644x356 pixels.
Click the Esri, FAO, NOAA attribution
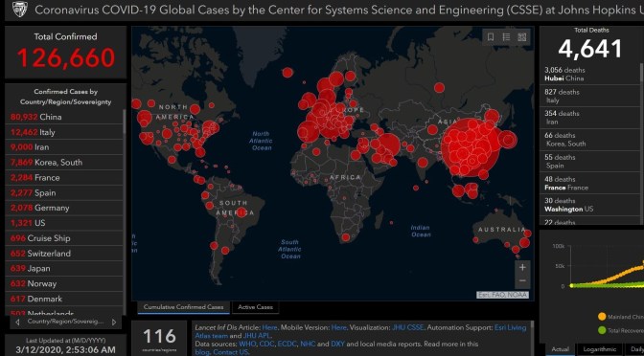(x=503, y=295)
